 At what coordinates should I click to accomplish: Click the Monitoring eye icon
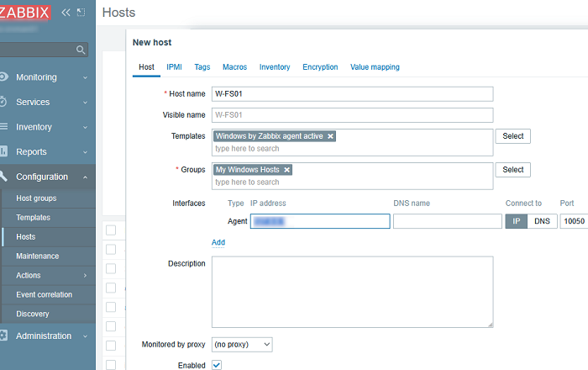pos(3,77)
